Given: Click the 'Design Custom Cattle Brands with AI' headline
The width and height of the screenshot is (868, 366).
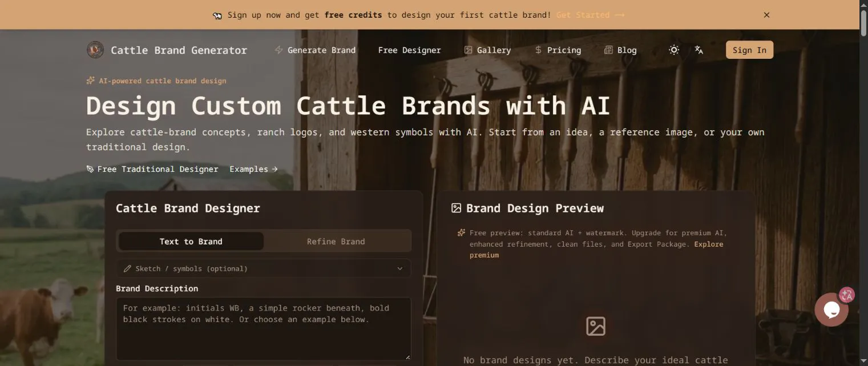Looking at the screenshot, I should [348, 106].
